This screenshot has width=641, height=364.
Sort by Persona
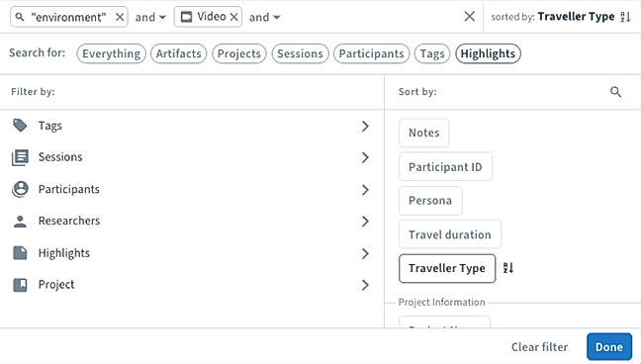click(430, 201)
